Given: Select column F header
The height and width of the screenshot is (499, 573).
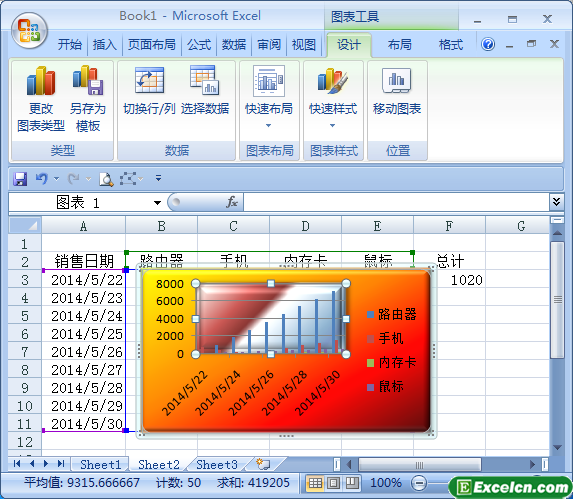Looking at the screenshot, I should tap(449, 226).
